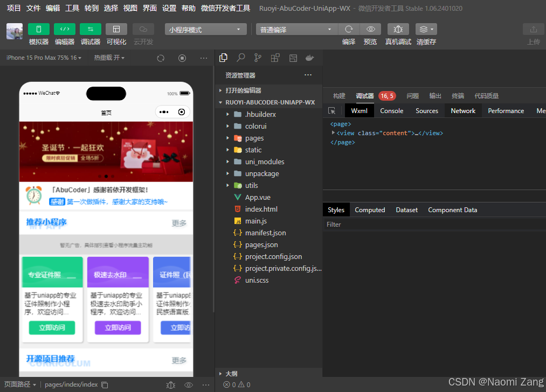Click the real device debug (真机调试) icon
The width and height of the screenshot is (546, 392).
pyautogui.click(x=398, y=29)
